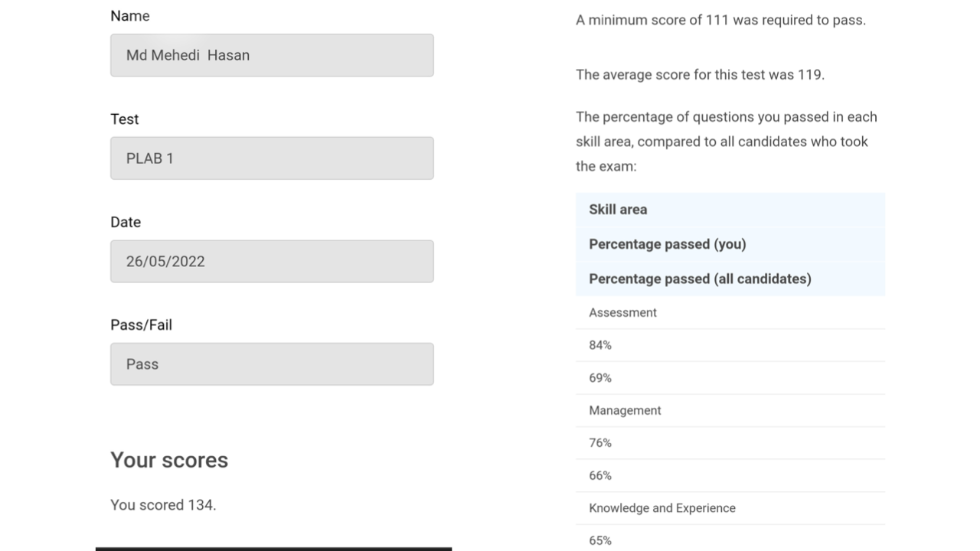980x551 pixels.
Task: Select the "Skill area" table header
Action: pyautogui.click(x=618, y=210)
